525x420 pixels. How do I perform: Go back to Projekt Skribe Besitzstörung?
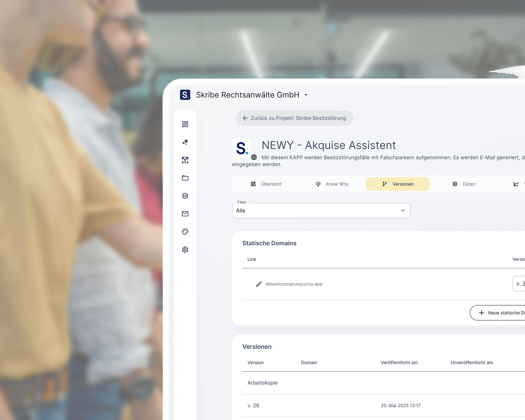tap(295, 118)
